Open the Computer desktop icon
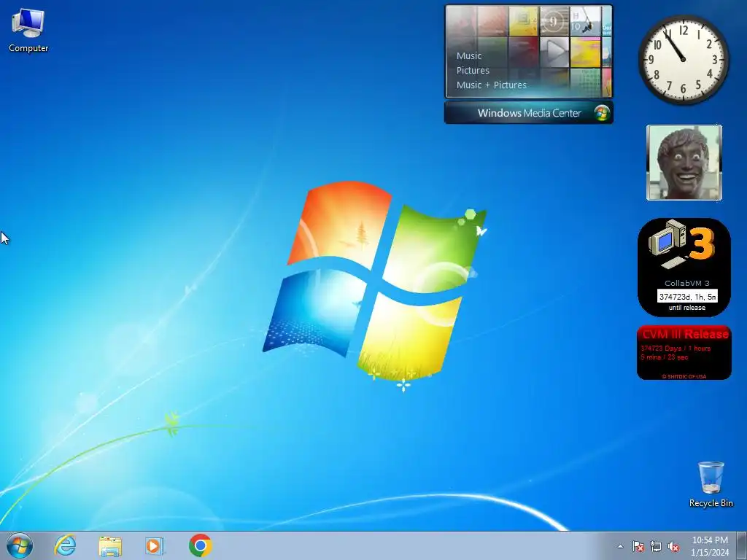 click(x=28, y=31)
